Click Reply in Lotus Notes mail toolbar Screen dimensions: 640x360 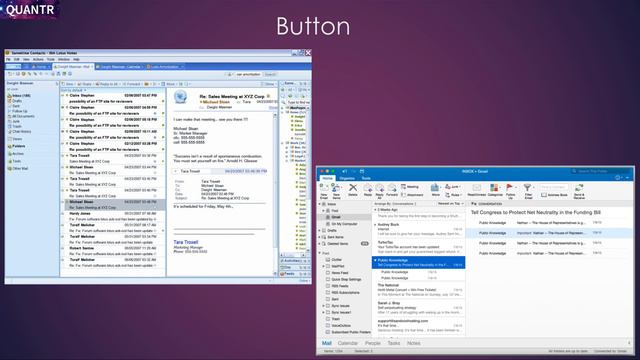(84, 84)
